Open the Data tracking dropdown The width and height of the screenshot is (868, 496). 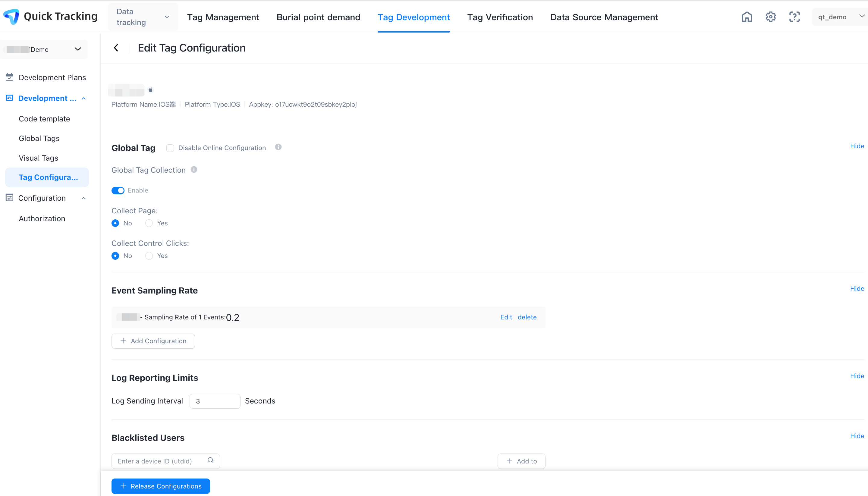coord(143,17)
